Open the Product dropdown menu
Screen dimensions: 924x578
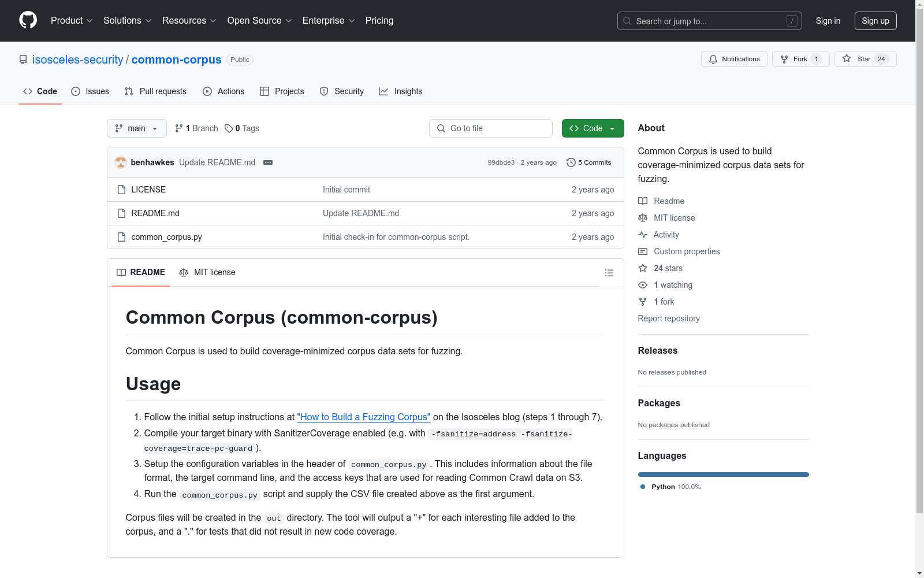(72, 21)
